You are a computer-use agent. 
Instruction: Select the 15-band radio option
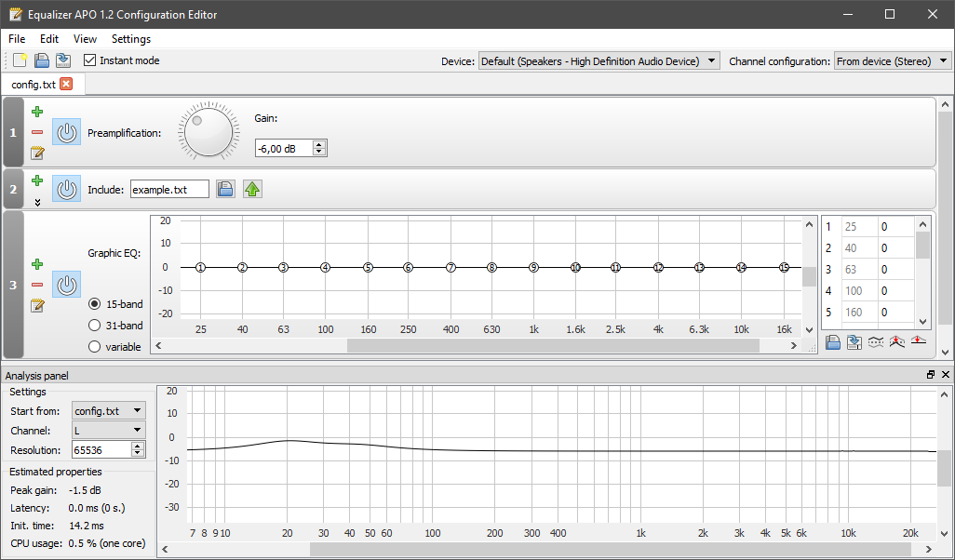point(94,304)
